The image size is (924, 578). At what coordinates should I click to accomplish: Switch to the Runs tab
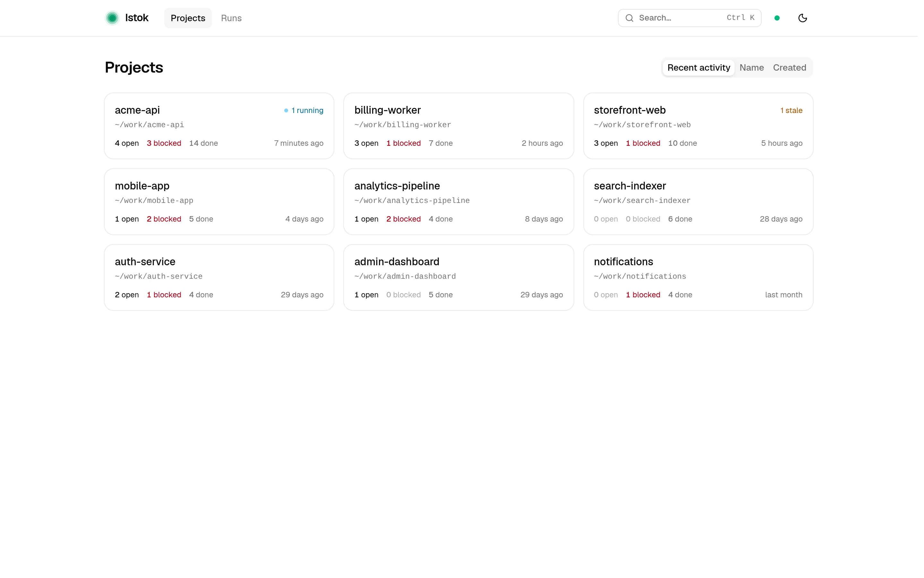(x=231, y=18)
